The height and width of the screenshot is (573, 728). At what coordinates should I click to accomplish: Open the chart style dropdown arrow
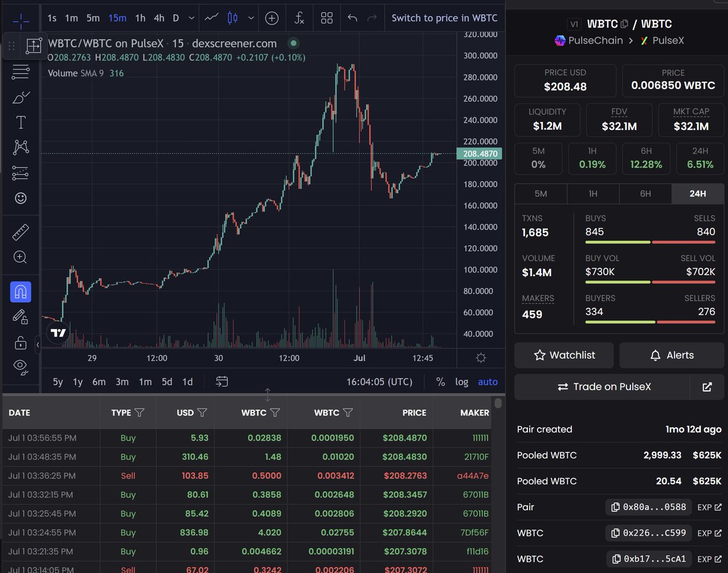click(251, 18)
